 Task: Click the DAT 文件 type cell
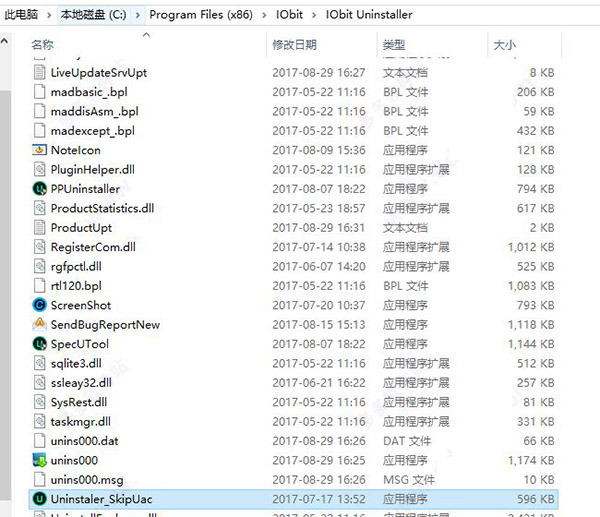click(407, 441)
